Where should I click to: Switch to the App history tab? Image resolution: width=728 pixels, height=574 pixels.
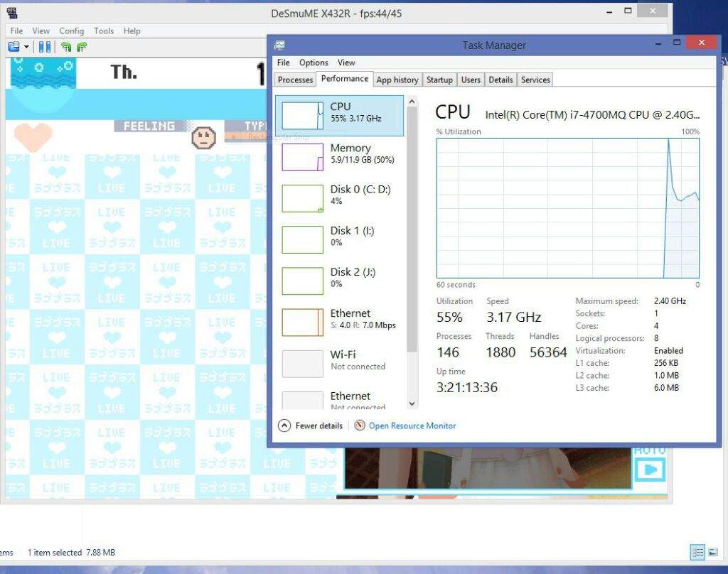pos(397,80)
